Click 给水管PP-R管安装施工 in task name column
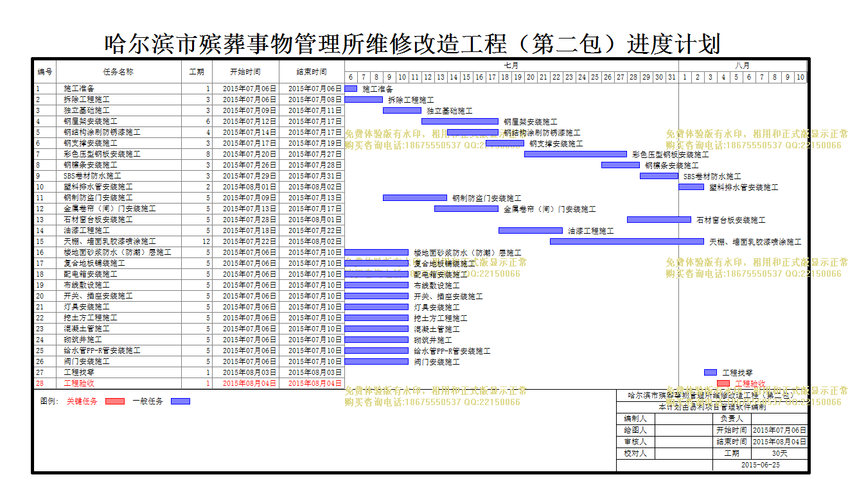This screenshot has width=848, height=504. click(x=102, y=351)
